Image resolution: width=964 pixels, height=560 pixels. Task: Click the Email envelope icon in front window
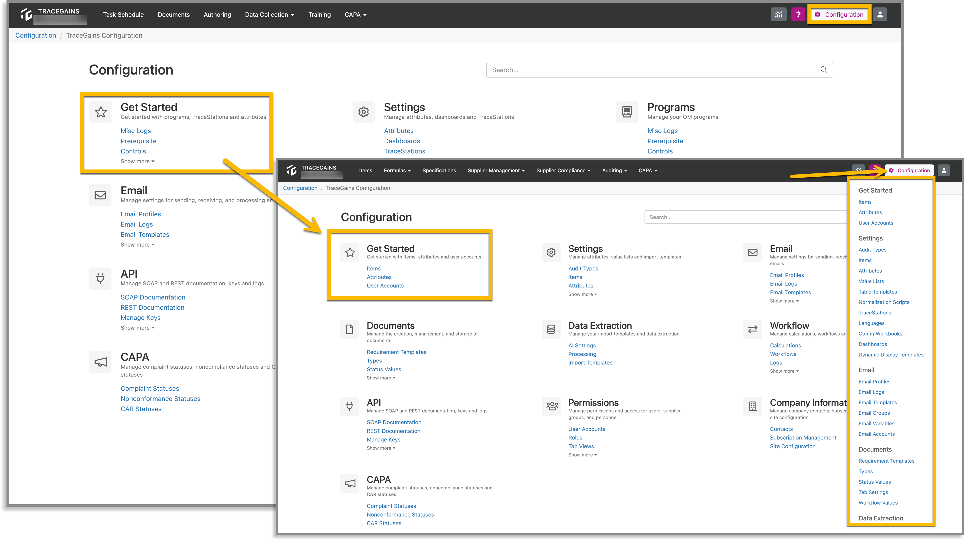click(x=752, y=252)
